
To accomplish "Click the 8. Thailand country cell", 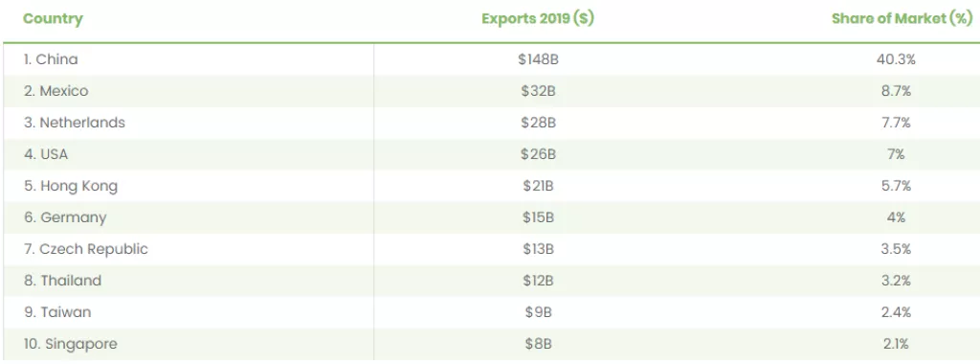I will pyautogui.click(x=62, y=281).
